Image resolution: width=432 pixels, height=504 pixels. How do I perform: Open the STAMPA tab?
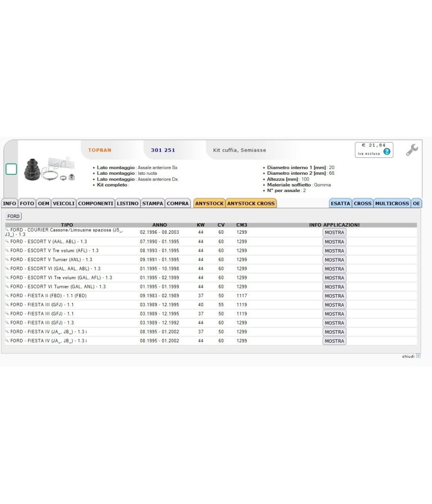click(x=153, y=204)
